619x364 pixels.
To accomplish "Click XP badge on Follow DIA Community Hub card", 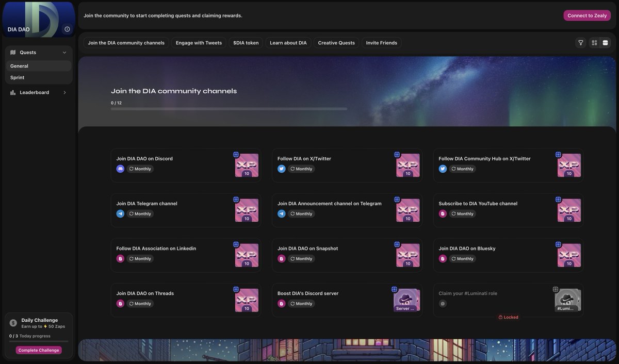I will click(569, 166).
